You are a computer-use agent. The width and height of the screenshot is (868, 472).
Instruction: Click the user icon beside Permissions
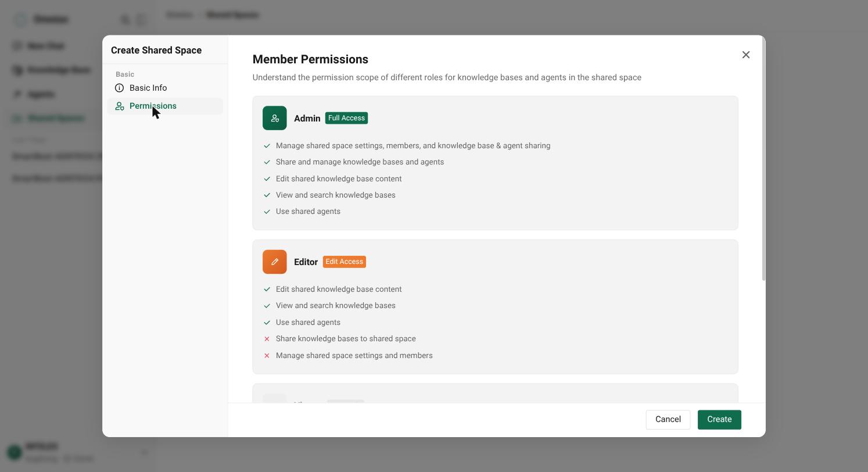click(x=120, y=106)
